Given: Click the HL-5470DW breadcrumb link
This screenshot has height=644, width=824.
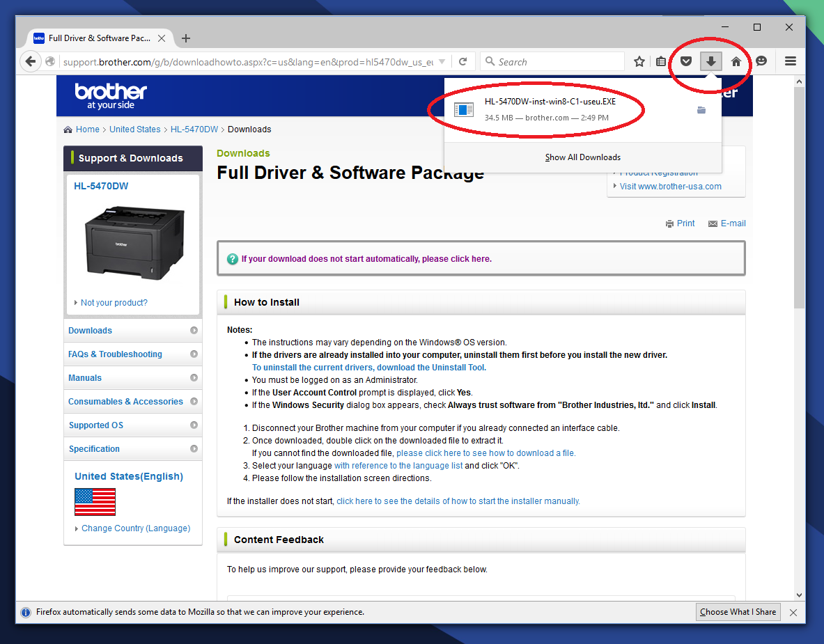Looking at the screenshot, I should coord(194,129).
